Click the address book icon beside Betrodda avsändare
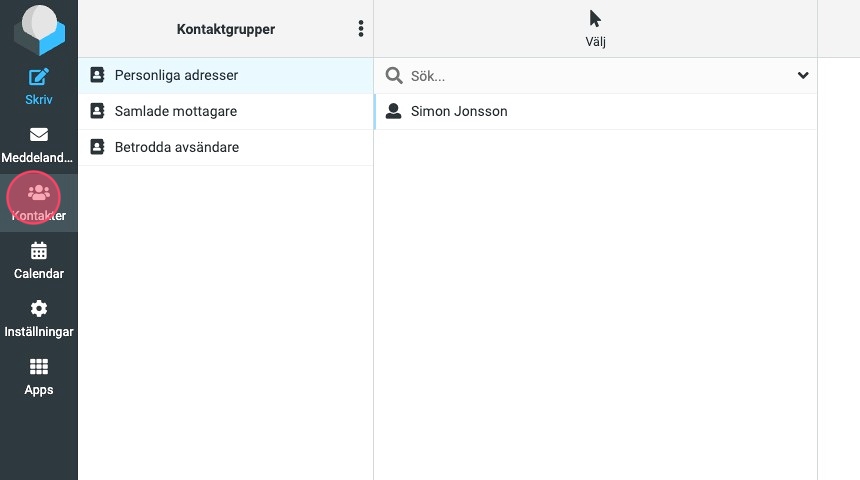The image size is (860, 480). tap(97, 147)
